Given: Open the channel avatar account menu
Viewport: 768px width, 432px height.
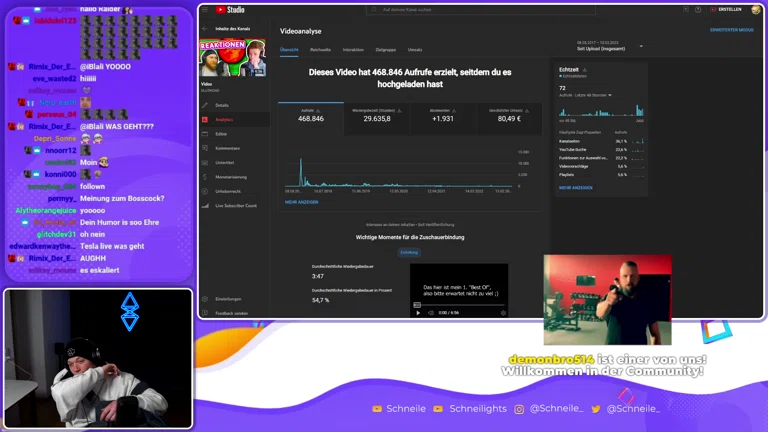Looking at the screenshot, I should coord(756,10).
